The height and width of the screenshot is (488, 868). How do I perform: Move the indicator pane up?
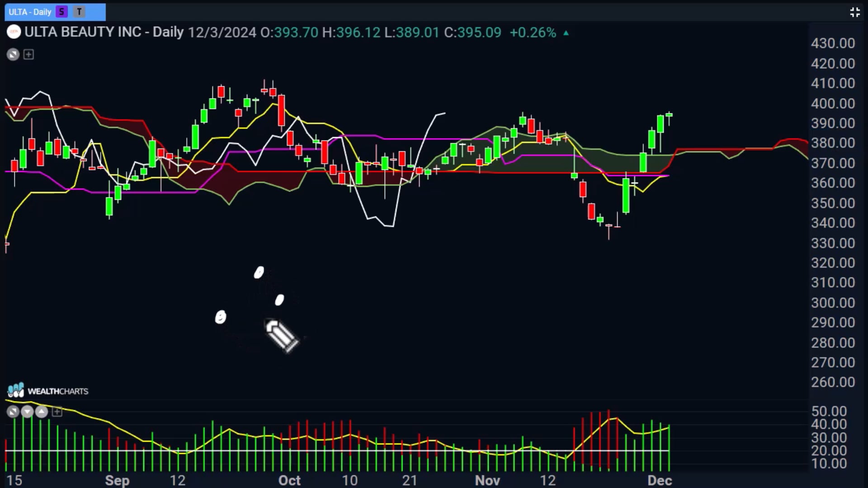[42, 412]
